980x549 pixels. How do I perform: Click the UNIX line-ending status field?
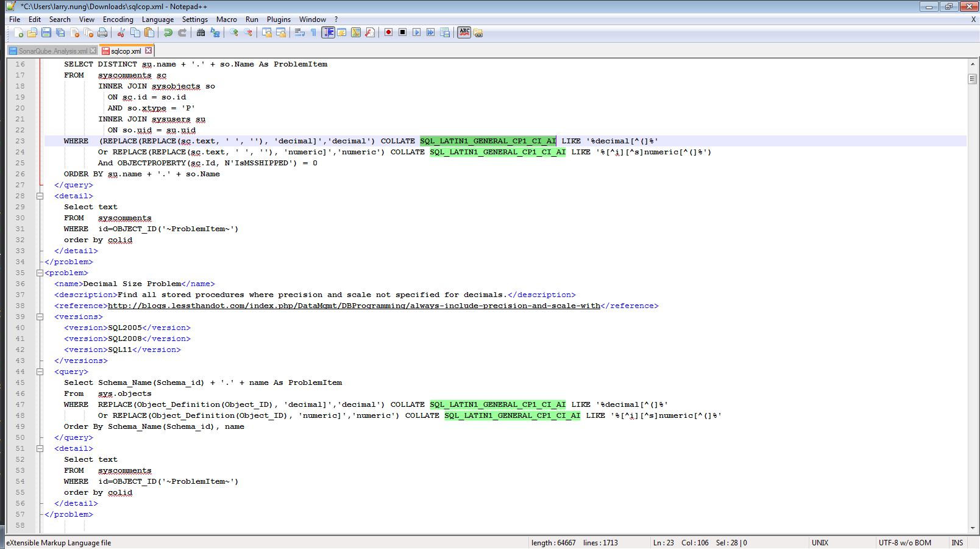(841, 543)
